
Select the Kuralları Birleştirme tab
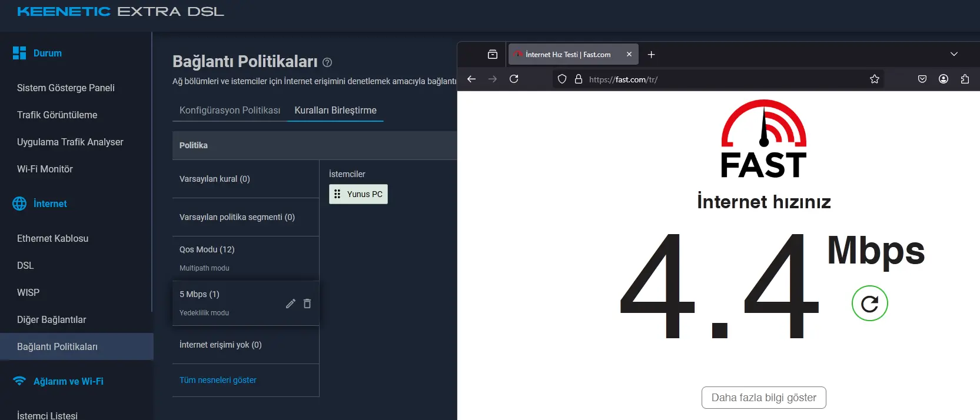(x=335, y=110)
